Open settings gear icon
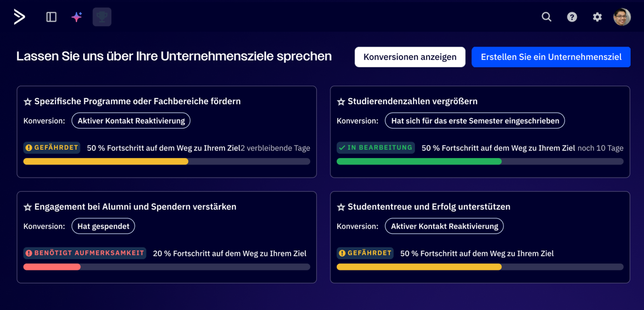The width and height of the screenshot is (644, 310). point(597,17)
